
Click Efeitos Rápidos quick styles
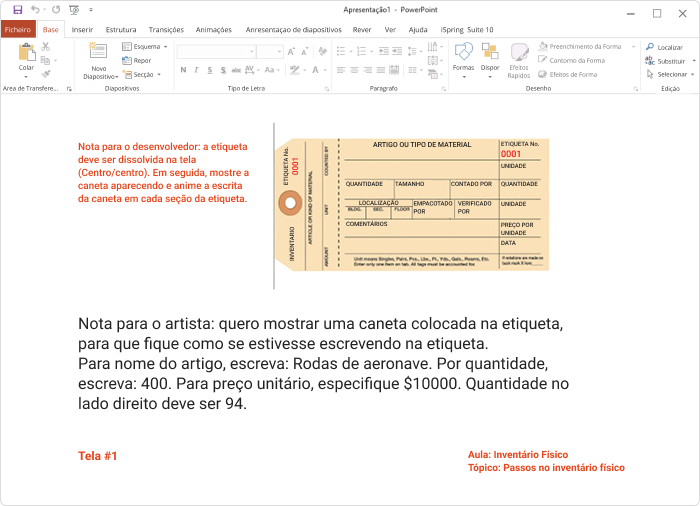click(x=519, y=61)
